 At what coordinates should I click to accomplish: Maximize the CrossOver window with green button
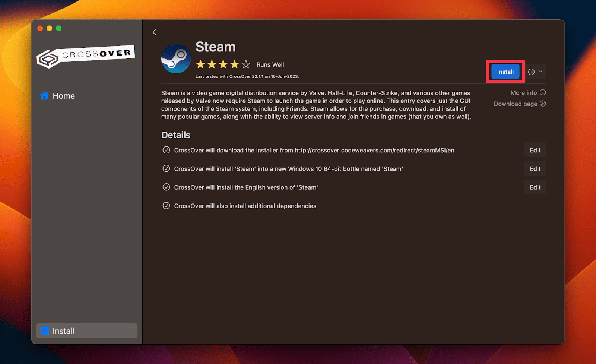(58, 28)
